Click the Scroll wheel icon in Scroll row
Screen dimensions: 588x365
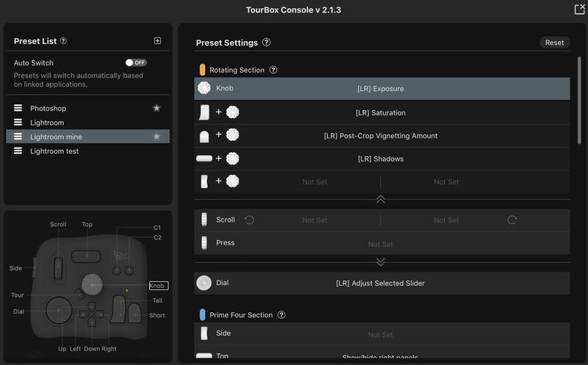tap(204, 220)
